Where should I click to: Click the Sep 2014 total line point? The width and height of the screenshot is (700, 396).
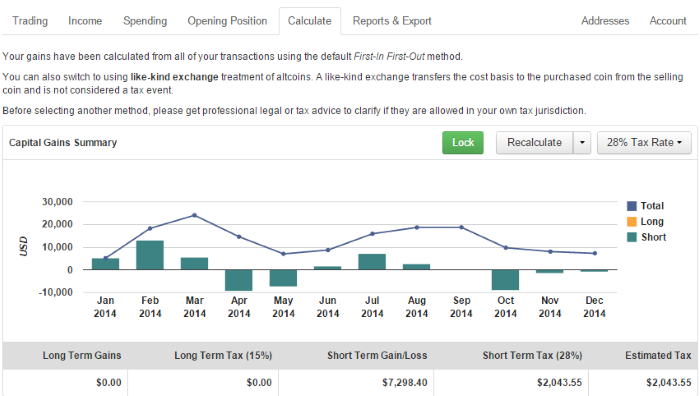(461, 227)
